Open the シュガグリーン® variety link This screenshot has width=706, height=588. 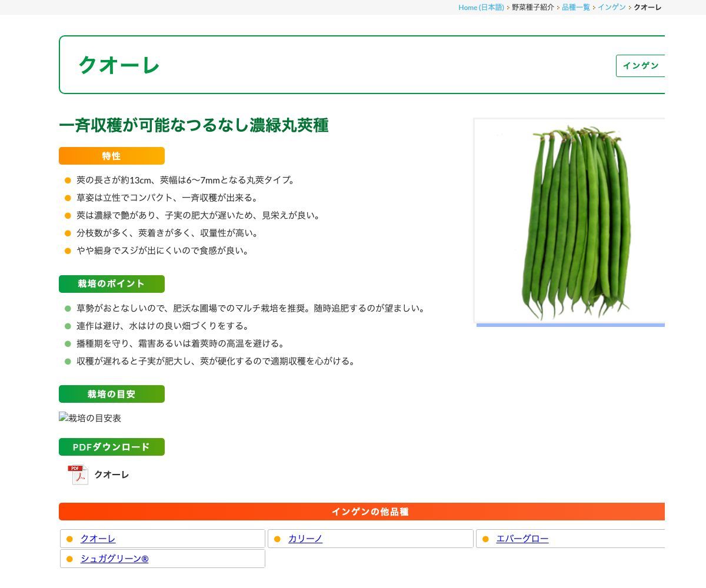pyautogui.click(x=114, y=559)
